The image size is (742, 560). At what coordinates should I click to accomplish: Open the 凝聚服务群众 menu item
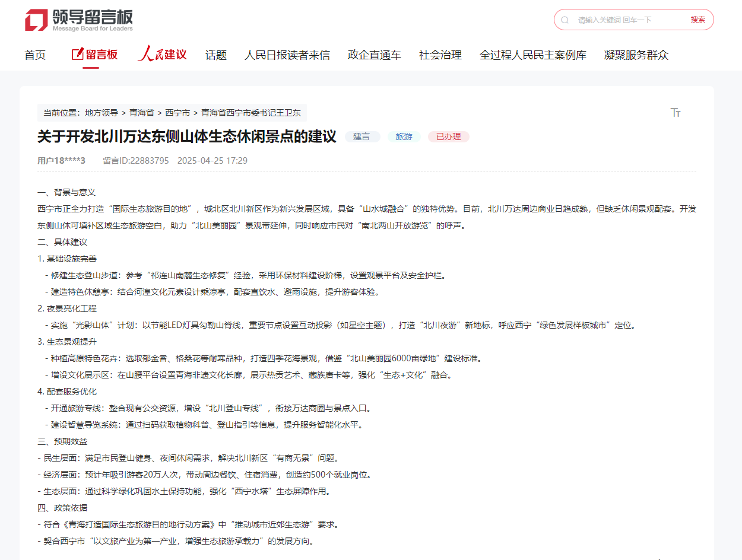click(x=636, y=55)
